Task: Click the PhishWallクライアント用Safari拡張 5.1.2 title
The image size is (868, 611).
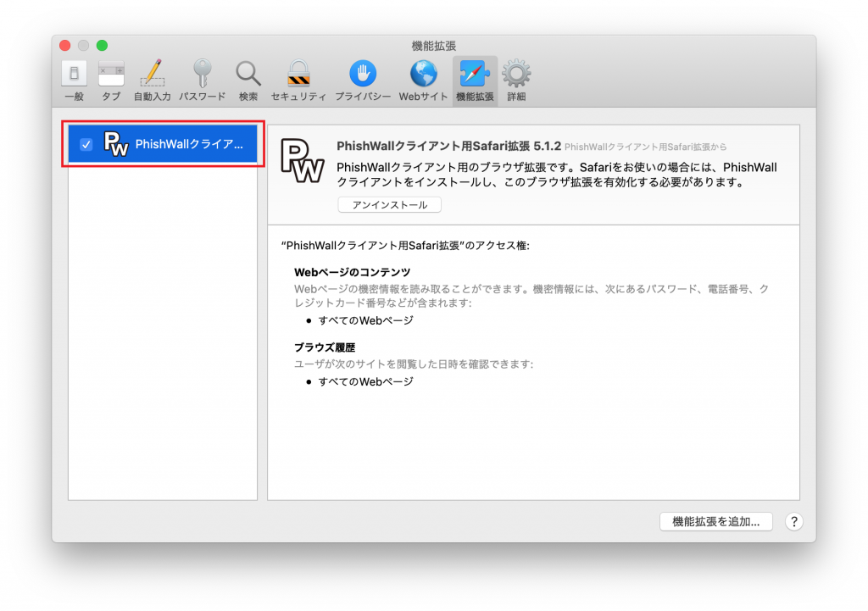Action: click(x=448, y=146)
